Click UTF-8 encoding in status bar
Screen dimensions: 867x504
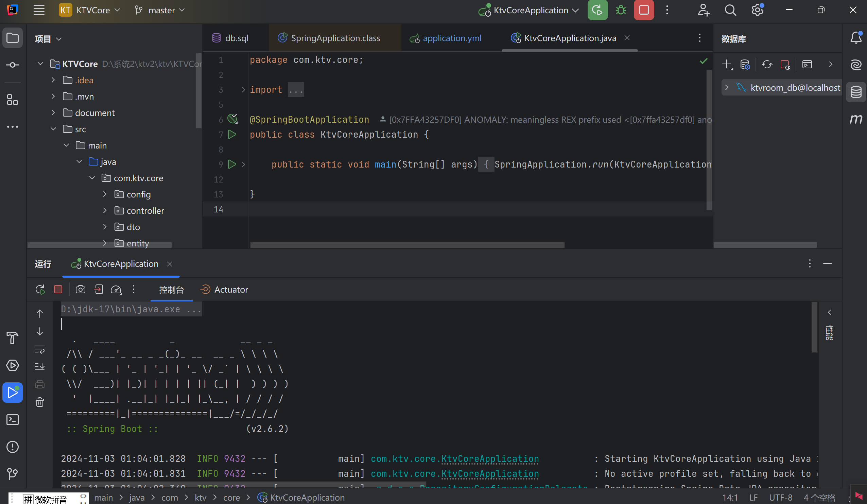[780, 498]
